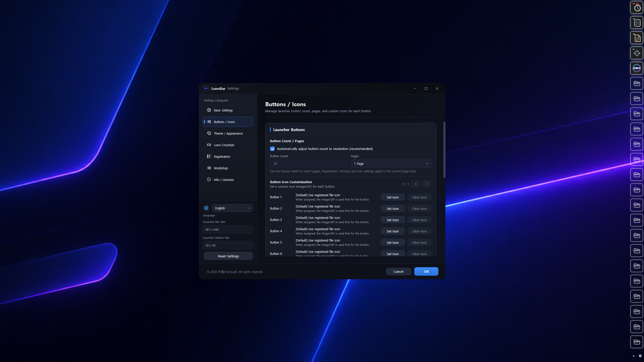
Task: Open the English language dropdown
Action: 232,208
